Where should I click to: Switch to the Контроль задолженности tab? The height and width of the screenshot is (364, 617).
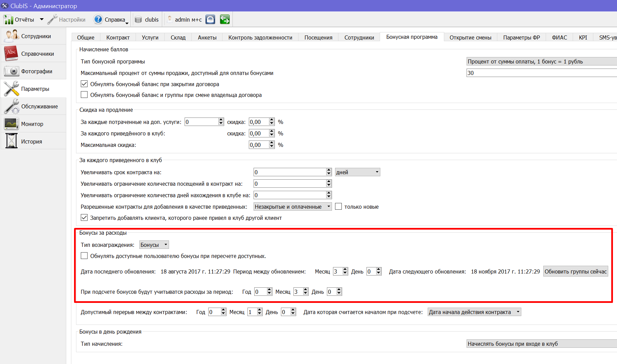(x=260, y=37)
